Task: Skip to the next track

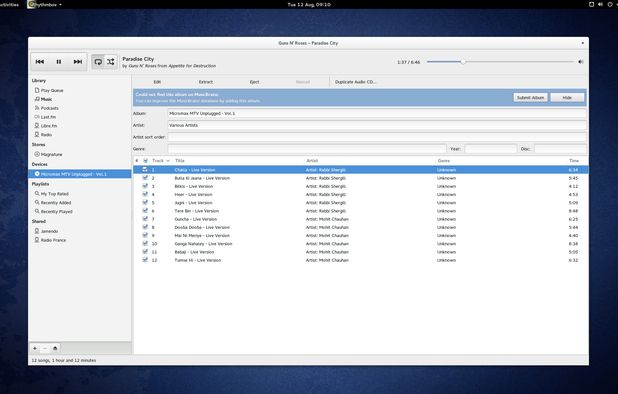Action: [x=78, y=62]
